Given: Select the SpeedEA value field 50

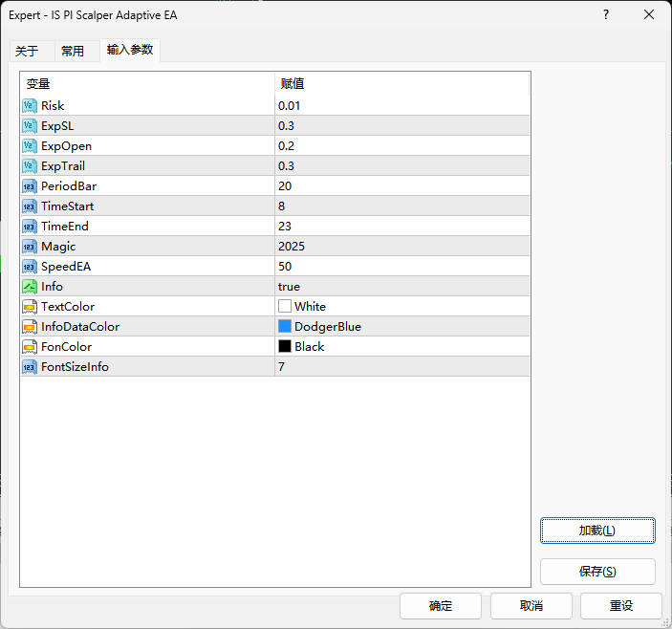Looking at the screenshot, I should click(401, 266).
